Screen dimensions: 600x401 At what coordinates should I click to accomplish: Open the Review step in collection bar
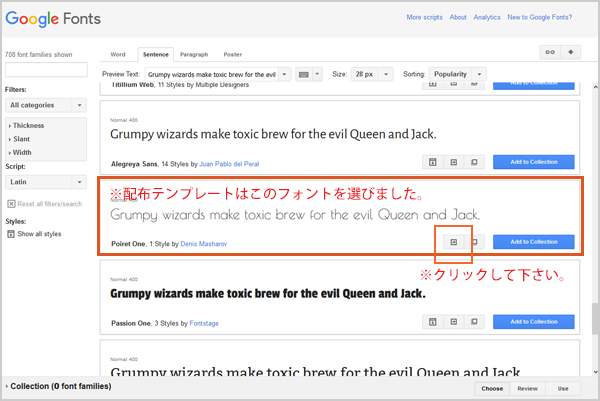[x=527, y=389]
